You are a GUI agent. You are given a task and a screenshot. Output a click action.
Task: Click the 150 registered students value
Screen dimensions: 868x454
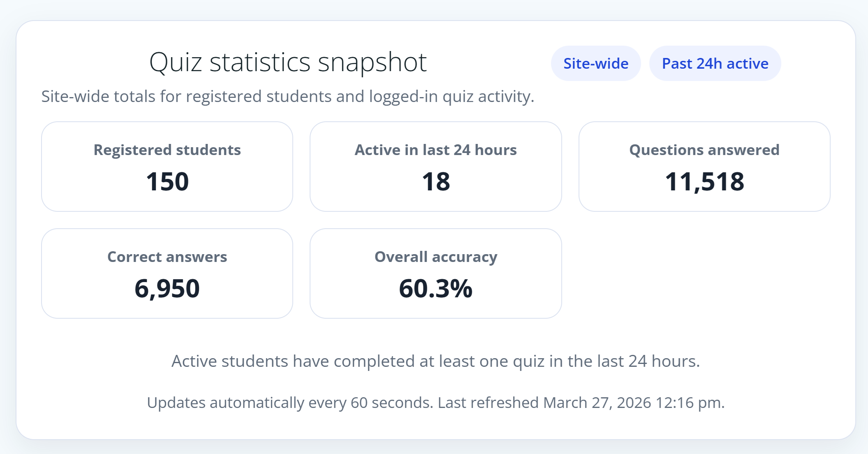pos(167,181)
